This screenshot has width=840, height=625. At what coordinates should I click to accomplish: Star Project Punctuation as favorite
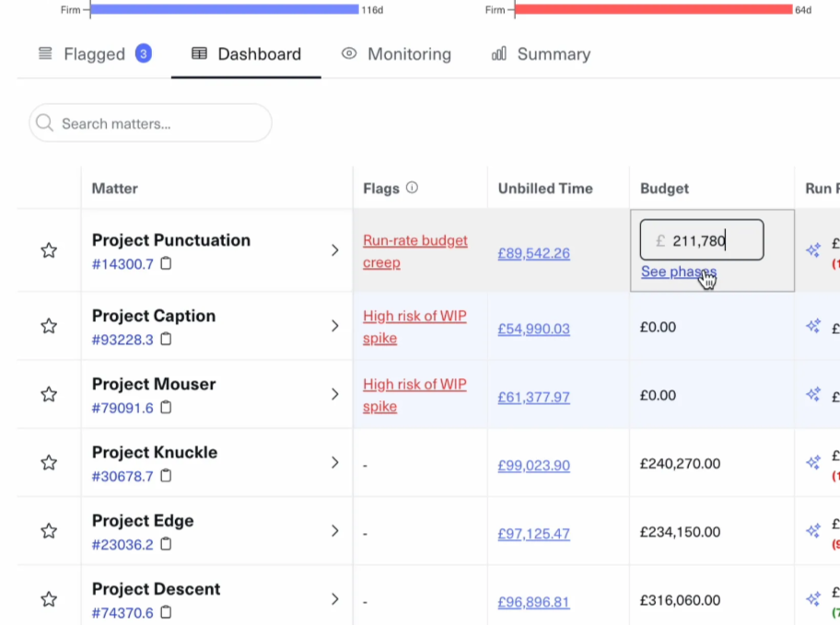click(x=49, y=250)
